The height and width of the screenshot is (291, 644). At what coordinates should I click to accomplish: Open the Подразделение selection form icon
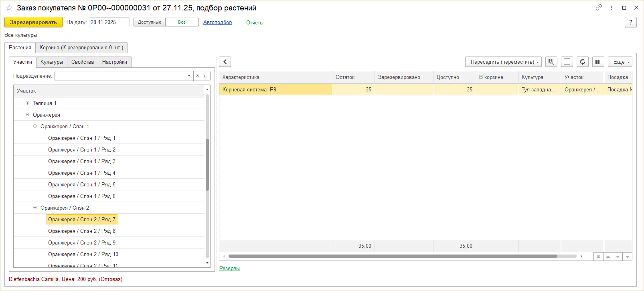coord(206,76)
